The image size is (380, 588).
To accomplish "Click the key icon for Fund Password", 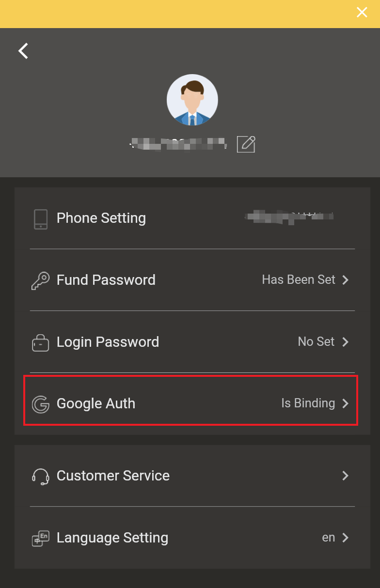I will click(x=40, y=280).
